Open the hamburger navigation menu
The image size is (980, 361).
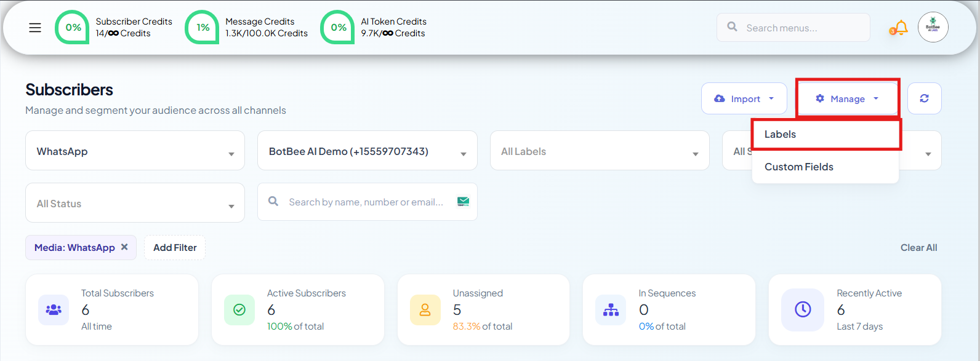(x=35, y=28)
